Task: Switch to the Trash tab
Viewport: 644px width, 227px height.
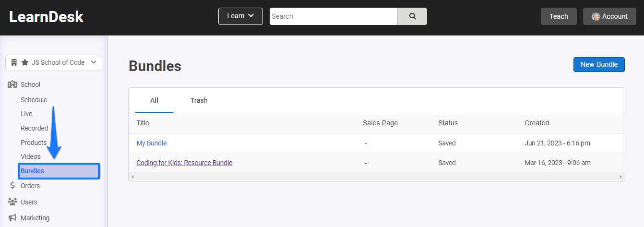Action: [x=199, y=100]
